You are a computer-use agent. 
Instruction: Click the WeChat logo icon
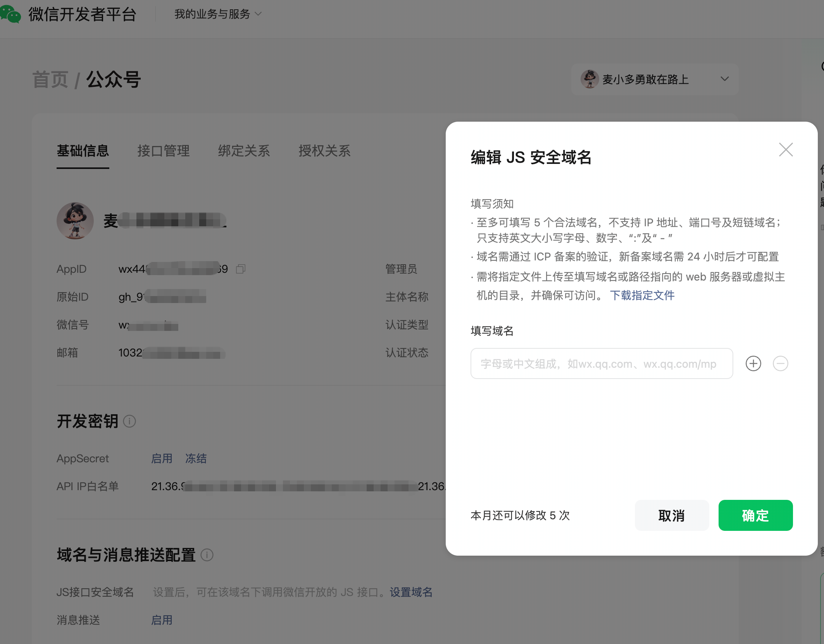click(10, 14)
